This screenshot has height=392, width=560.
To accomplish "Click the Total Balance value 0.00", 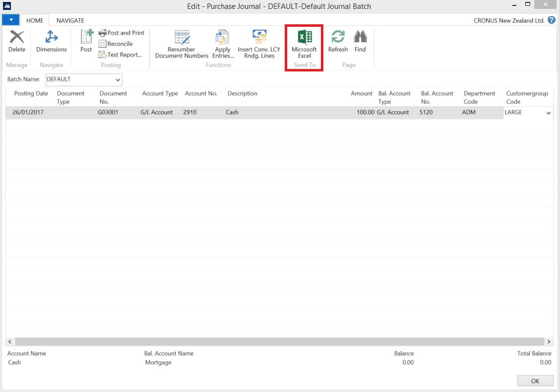I will click(545, 362).
